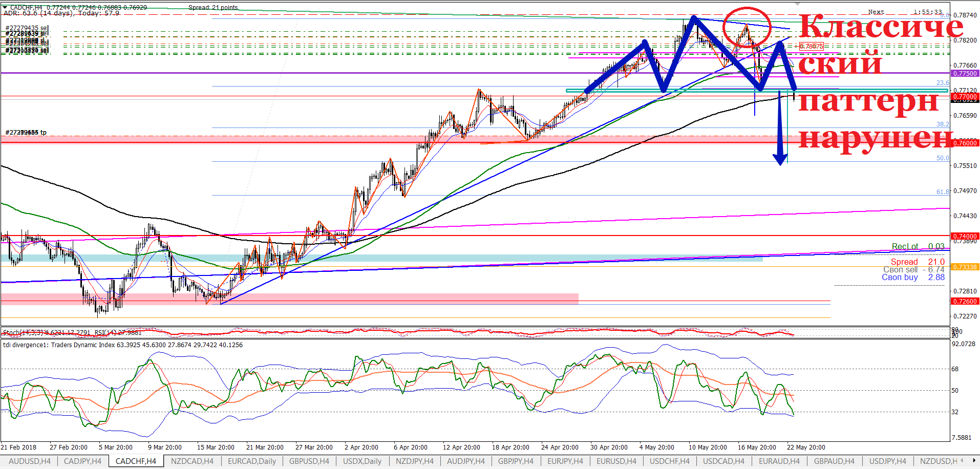
Task: Click the 0.78740 price scale value
Action: pos(966,15)
